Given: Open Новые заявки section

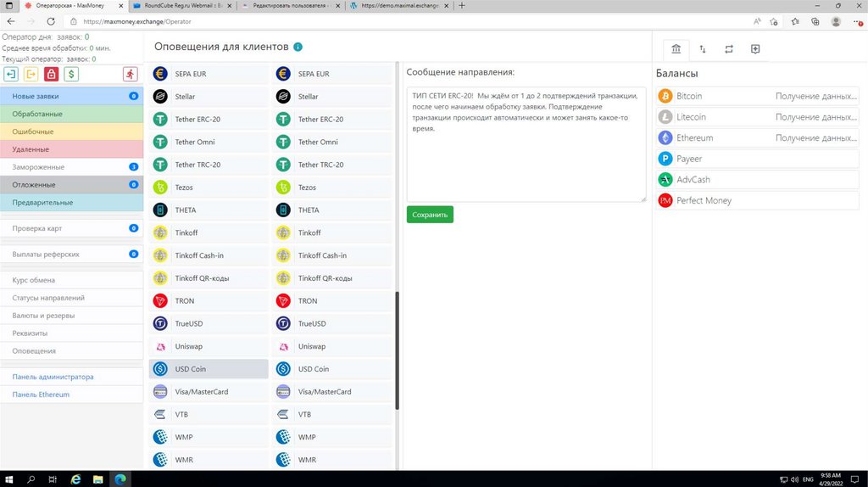Looking at the screenshot, I should click(x=71, y=96).
